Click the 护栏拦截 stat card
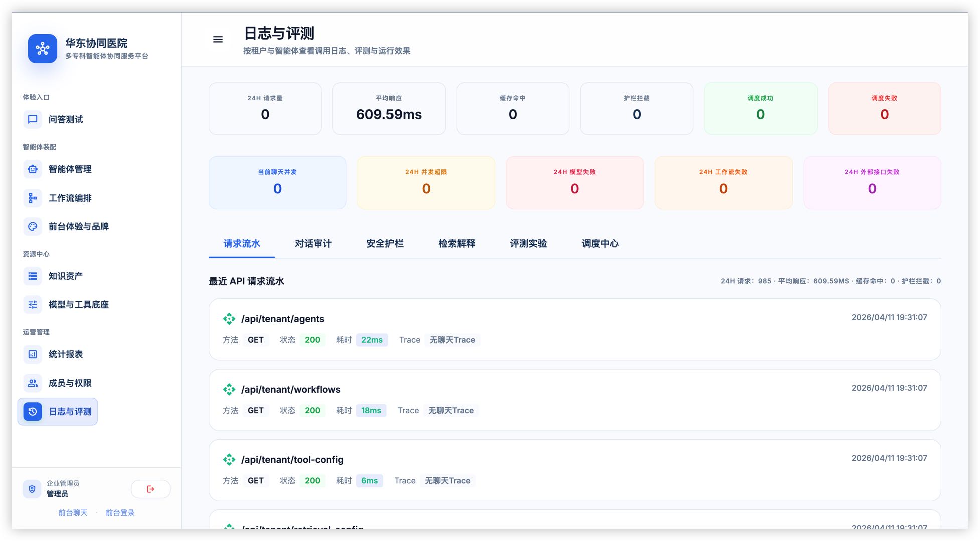Viewport: 980px width, 541px height. point(637,109)
